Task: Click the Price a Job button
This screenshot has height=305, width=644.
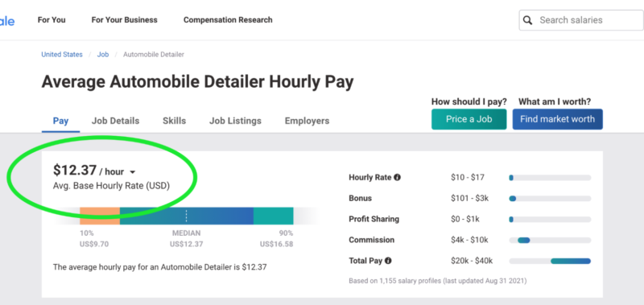Action: coord(469,119)
